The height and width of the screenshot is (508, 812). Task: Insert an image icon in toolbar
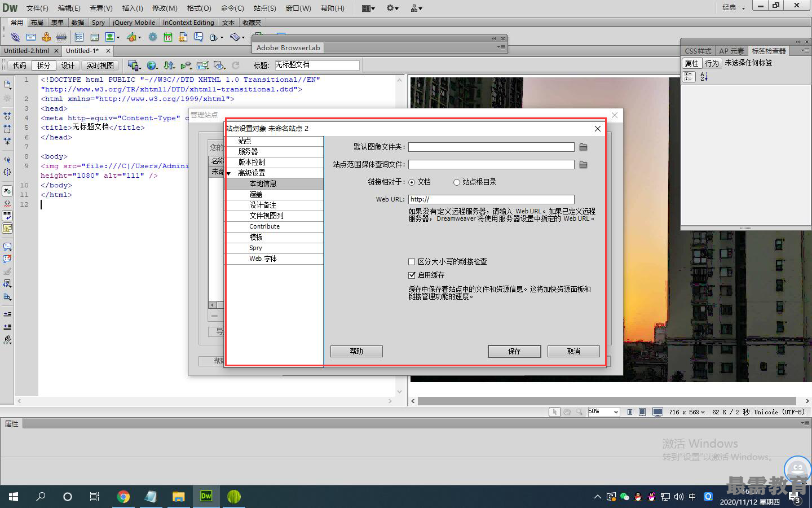click(109, 37)
